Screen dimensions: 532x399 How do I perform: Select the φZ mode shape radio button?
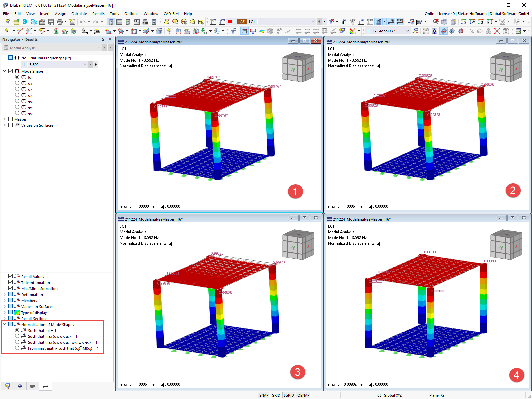coord(17,113)
